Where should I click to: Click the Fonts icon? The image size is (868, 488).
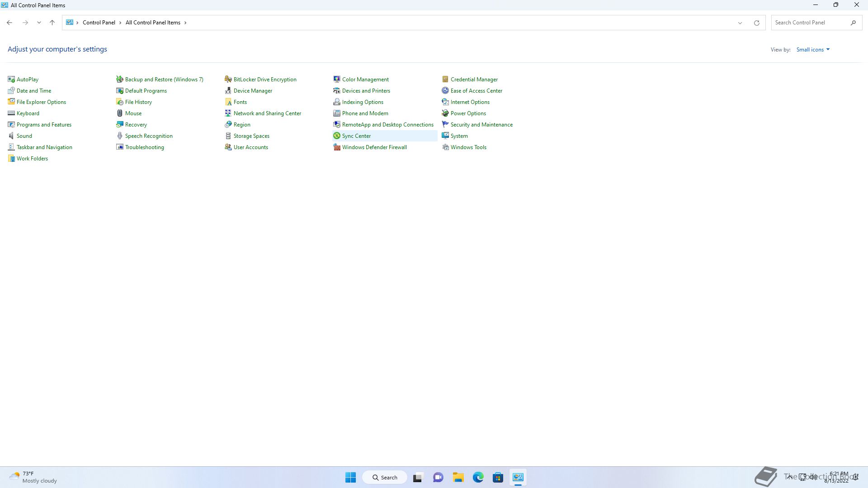(x=228, y=102)
